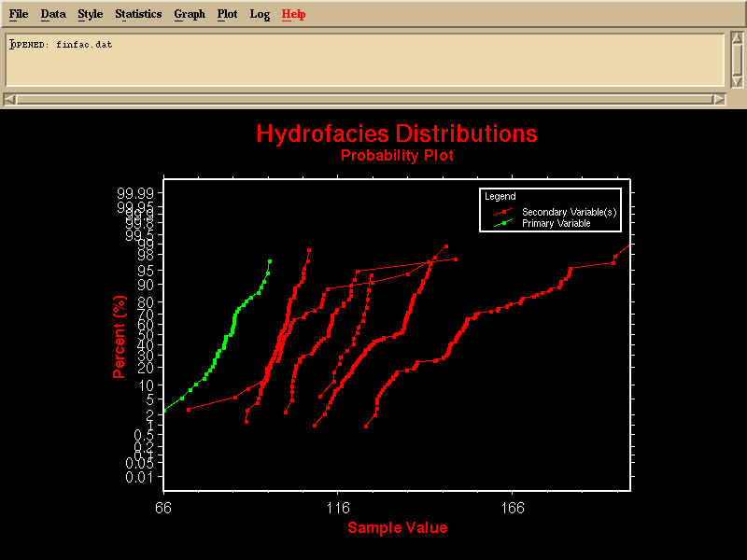747x560 pixels.
Task: Click the x-axis tick label 166
Action: 512,508
